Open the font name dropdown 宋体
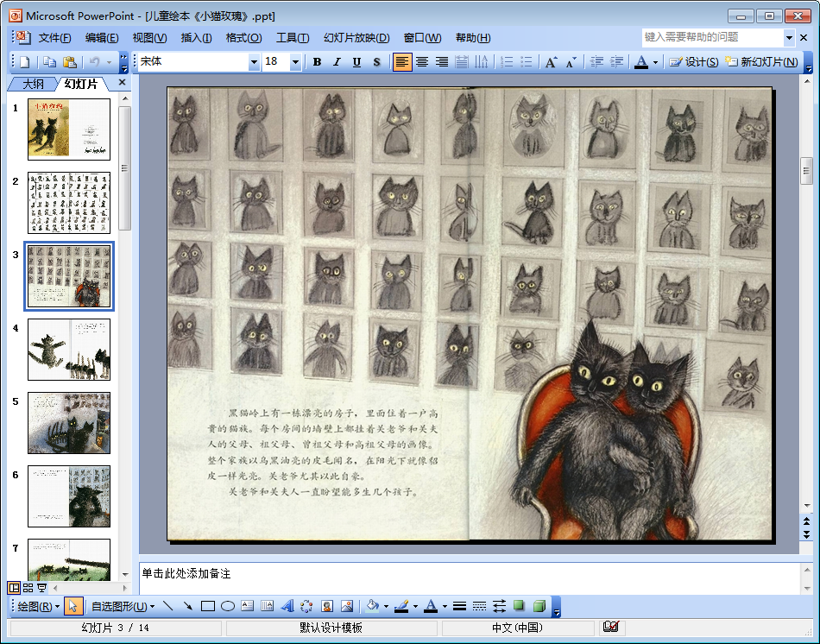 [254, 62]
